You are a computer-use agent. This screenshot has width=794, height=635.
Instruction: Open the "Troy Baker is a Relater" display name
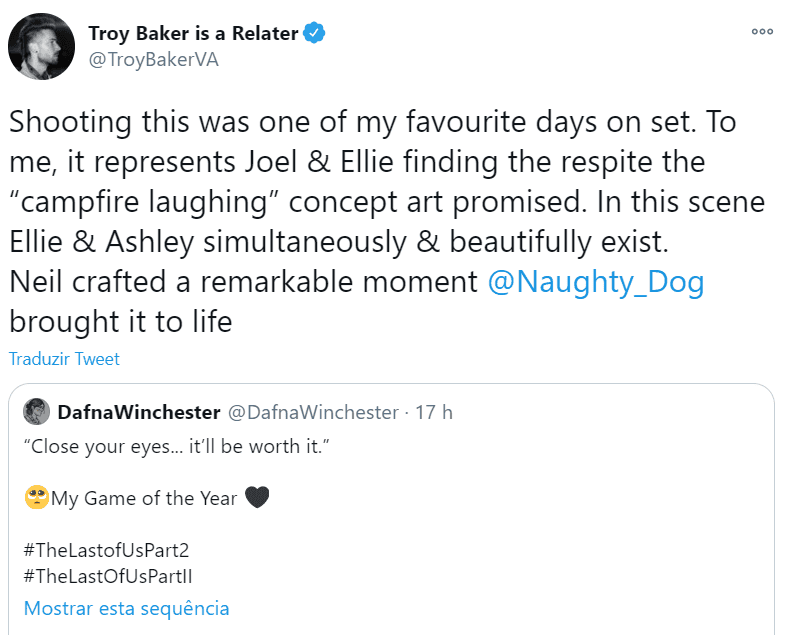pos(193,33)
